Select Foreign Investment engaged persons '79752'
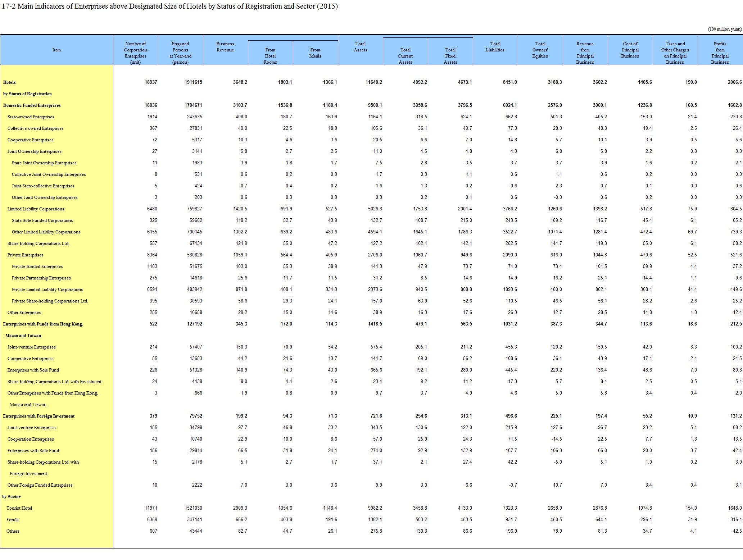 pos(196,416)
